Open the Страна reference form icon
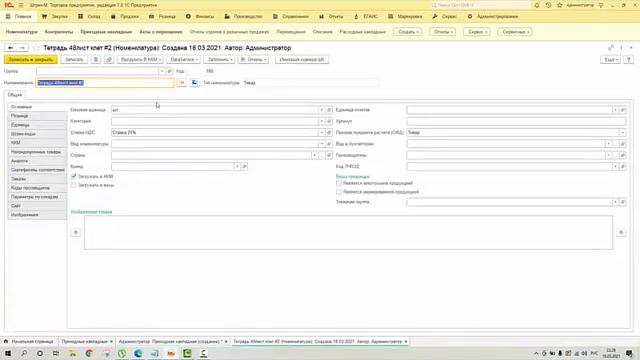640x360 pixels. 329,156
